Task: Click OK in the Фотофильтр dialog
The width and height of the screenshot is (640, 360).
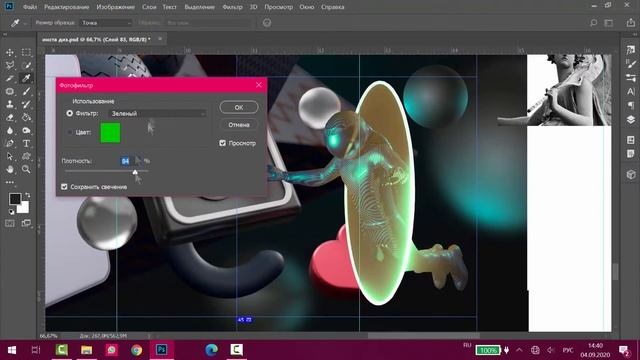Action: pos(239,107)
